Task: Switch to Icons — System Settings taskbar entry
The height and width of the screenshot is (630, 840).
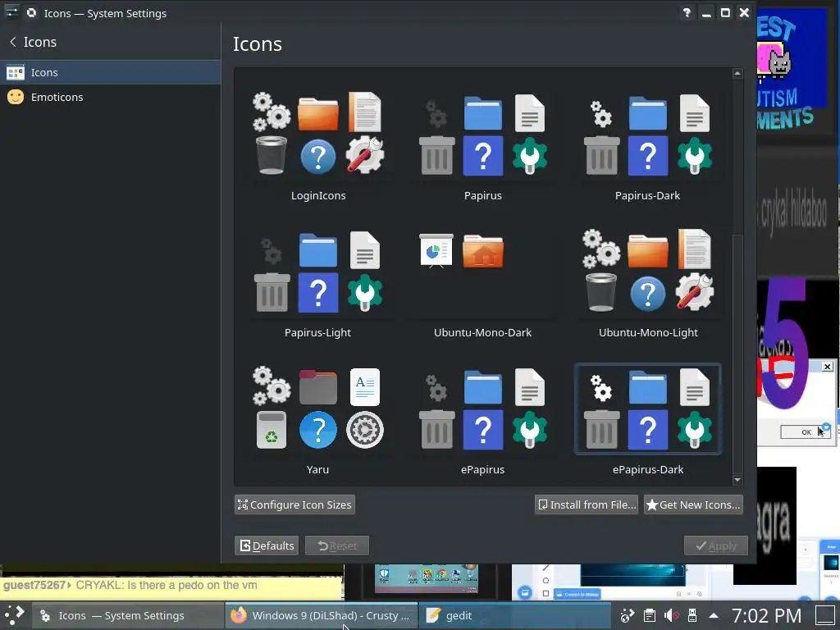Action: pyautogui.click(x=128, y=615)
